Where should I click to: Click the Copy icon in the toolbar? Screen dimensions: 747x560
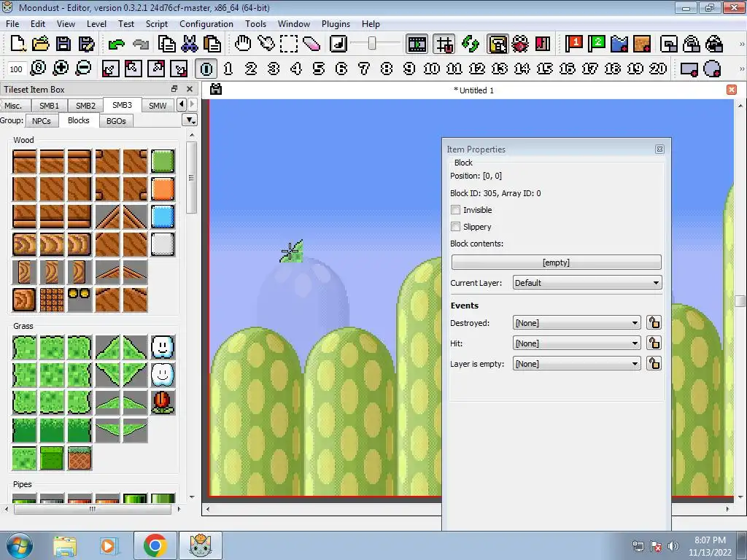pyautogui.click(x=167, y=44)
